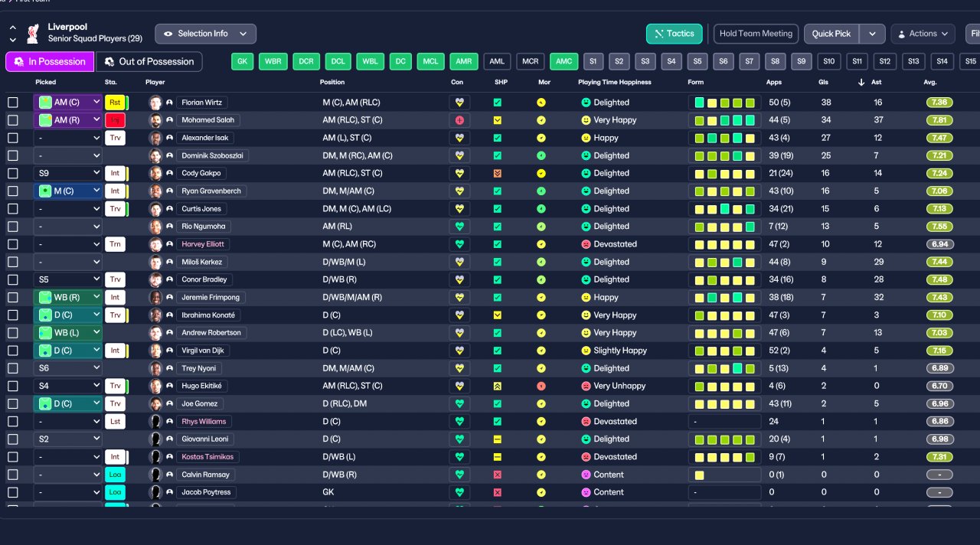Click Giovanni Leoni's yellow sharpness dash icon
This screenshot has width=980, height=545.
tap(498, 439)
